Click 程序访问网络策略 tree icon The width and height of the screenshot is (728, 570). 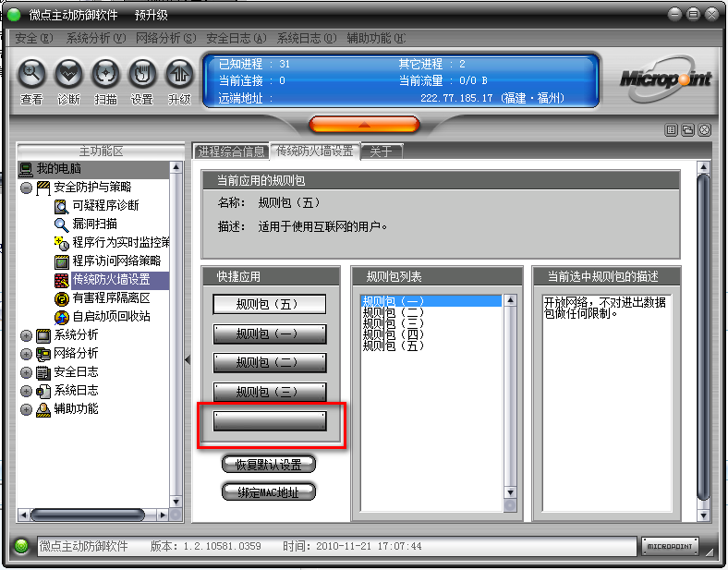pos(61,261)
